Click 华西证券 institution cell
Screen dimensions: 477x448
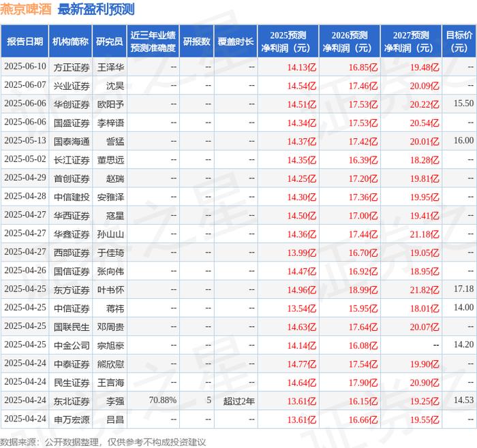tap(72, 216)
